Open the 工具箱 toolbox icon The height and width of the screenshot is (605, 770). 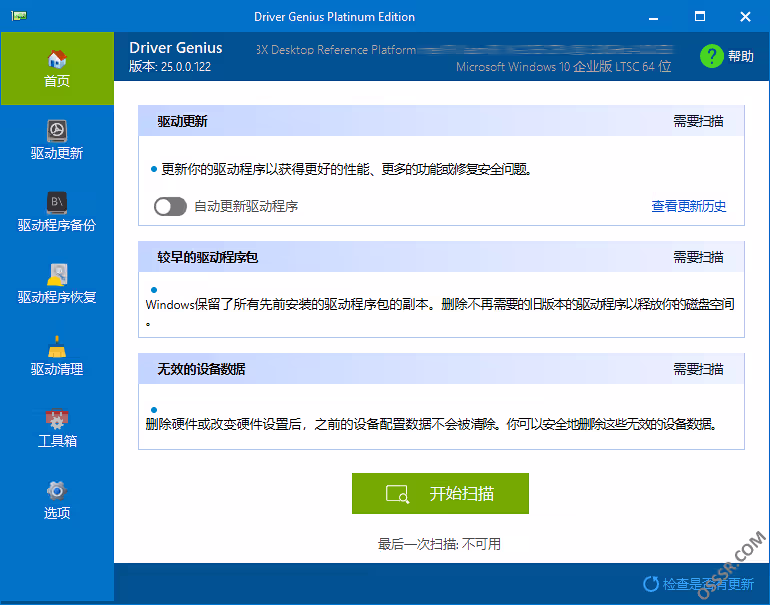[57, 418]
